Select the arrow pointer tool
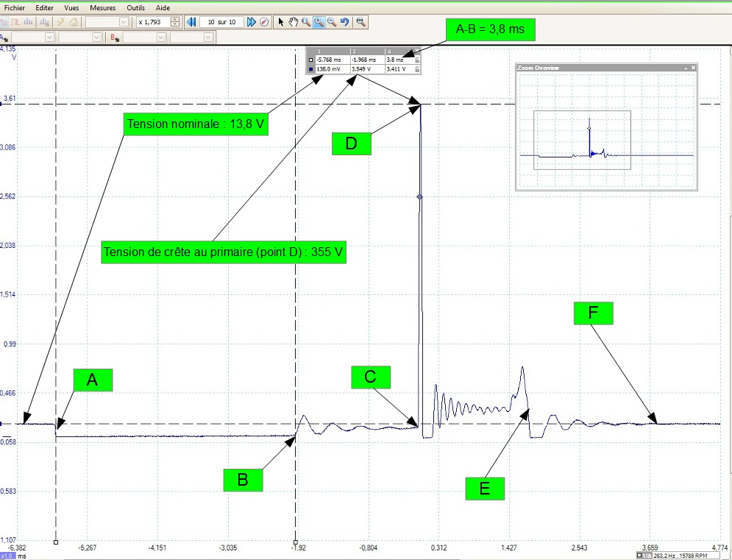732x560 pixels. pos(281,22)
